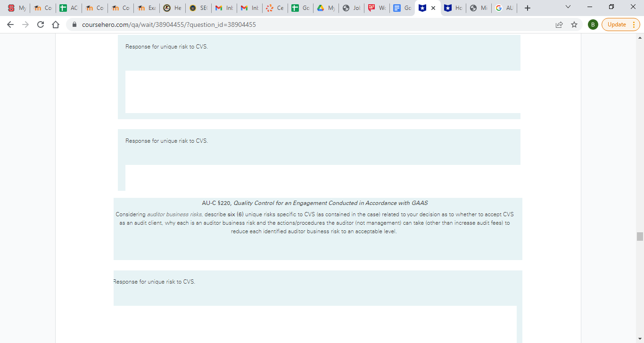Click the topmost white response box

tap(322, 92)
